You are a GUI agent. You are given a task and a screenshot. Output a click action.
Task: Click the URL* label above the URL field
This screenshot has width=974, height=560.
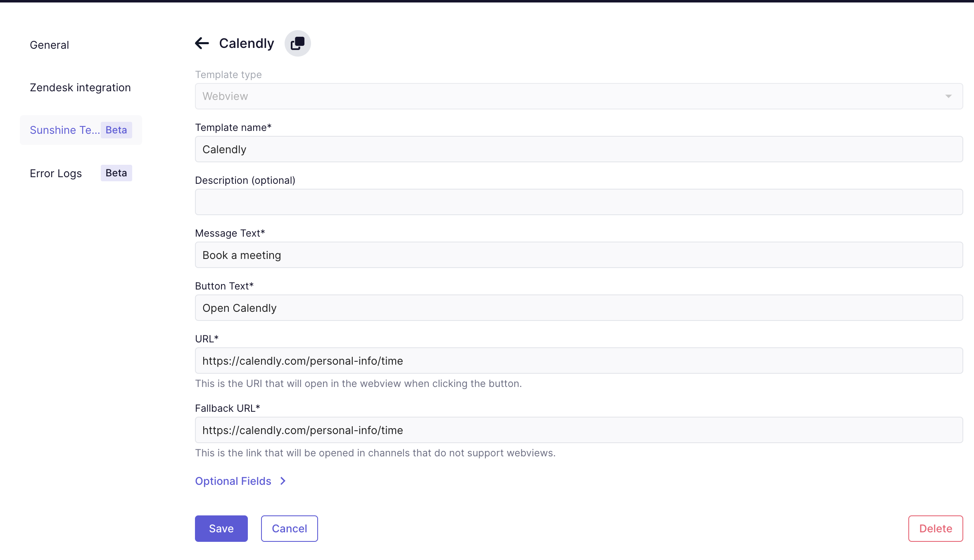(207, 339)
